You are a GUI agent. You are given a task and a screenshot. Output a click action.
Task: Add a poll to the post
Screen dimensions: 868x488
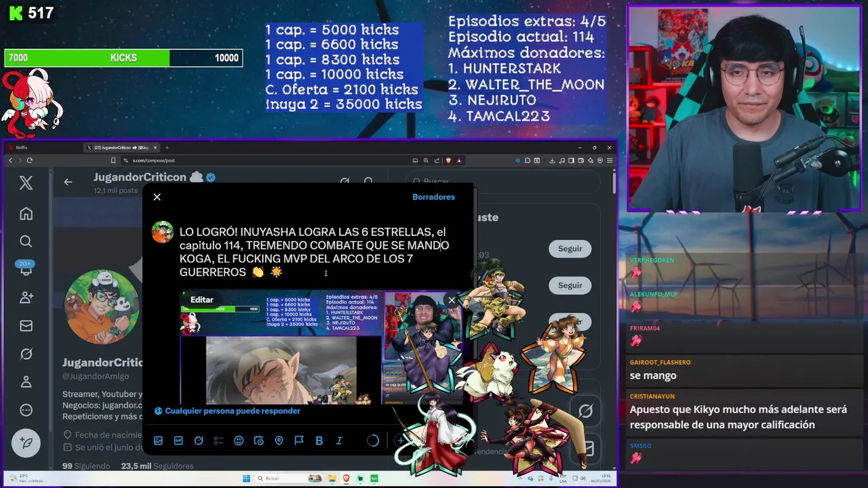click(x=218, y=441)
